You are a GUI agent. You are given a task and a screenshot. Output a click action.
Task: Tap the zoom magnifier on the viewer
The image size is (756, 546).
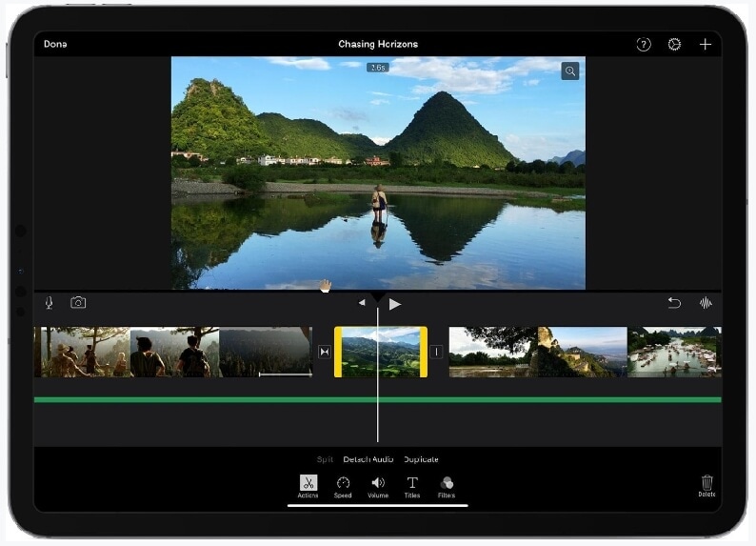click(570, 71)
